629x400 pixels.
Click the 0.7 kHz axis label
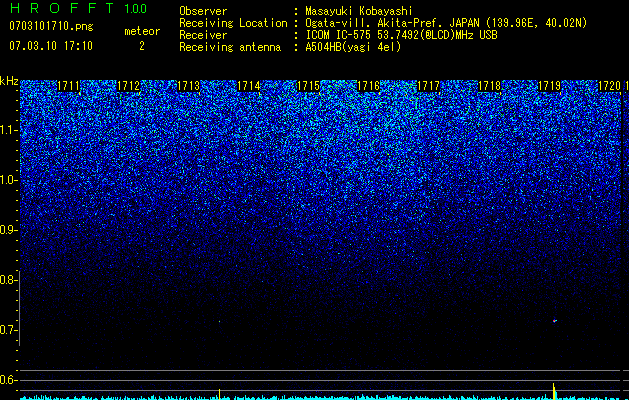coord(8,330)
